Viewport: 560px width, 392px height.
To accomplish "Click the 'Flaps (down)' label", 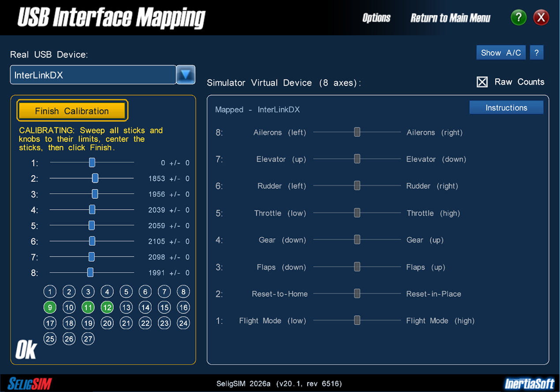I will tap(281, 267).
